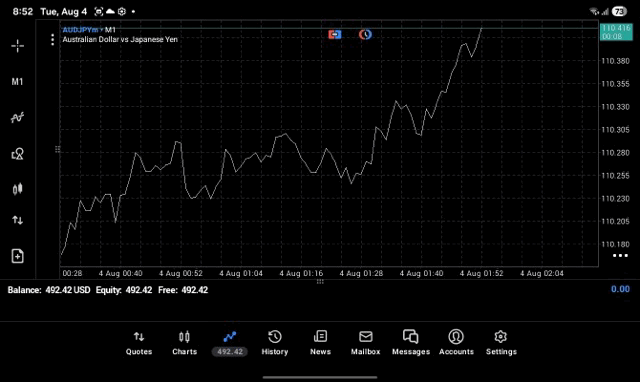The height and width of the screenshot is (382, 640).
Task: Tap the blue 0.00 profit value
Action: click(x=620, y=289)
